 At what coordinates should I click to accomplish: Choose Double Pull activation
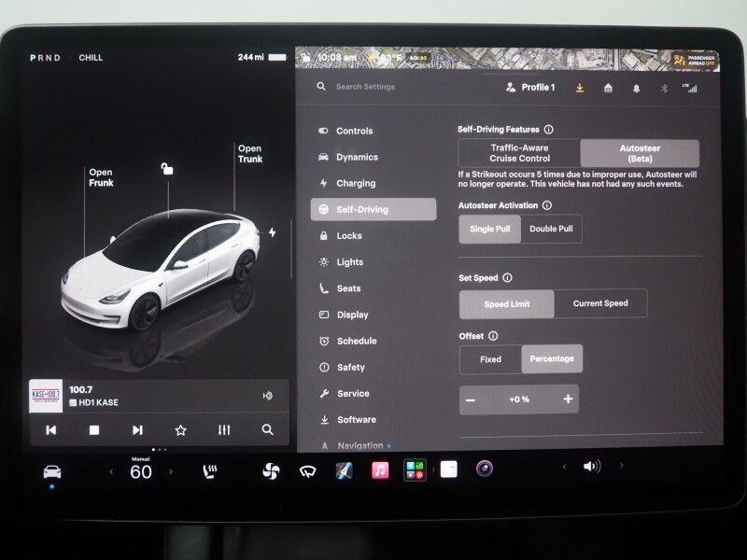(551, 229)
